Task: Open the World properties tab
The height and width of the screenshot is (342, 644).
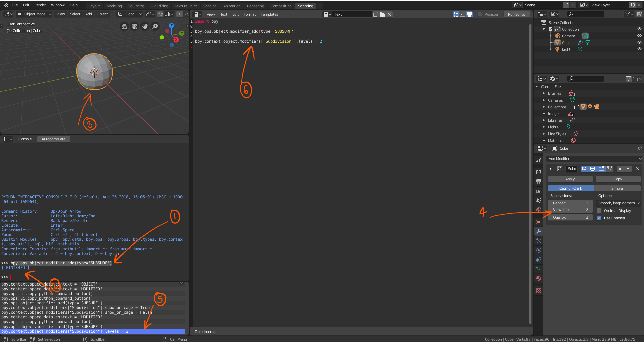Action: click(538, 210)
